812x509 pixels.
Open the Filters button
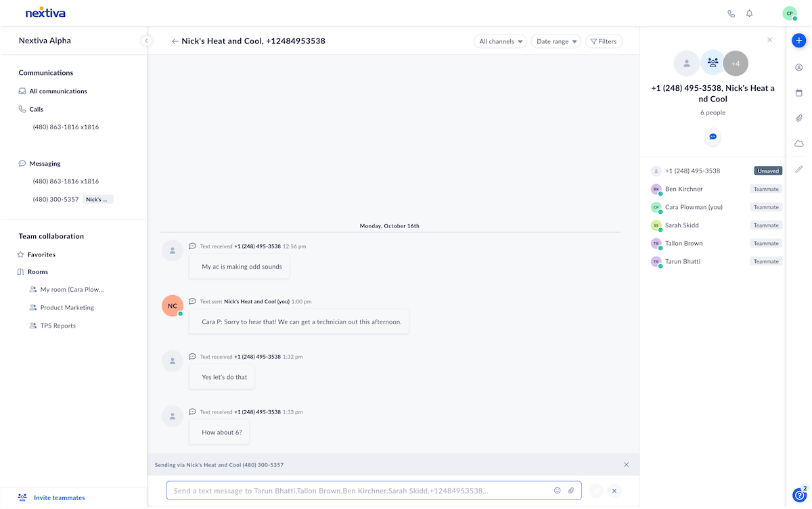(x=604, y=41)
